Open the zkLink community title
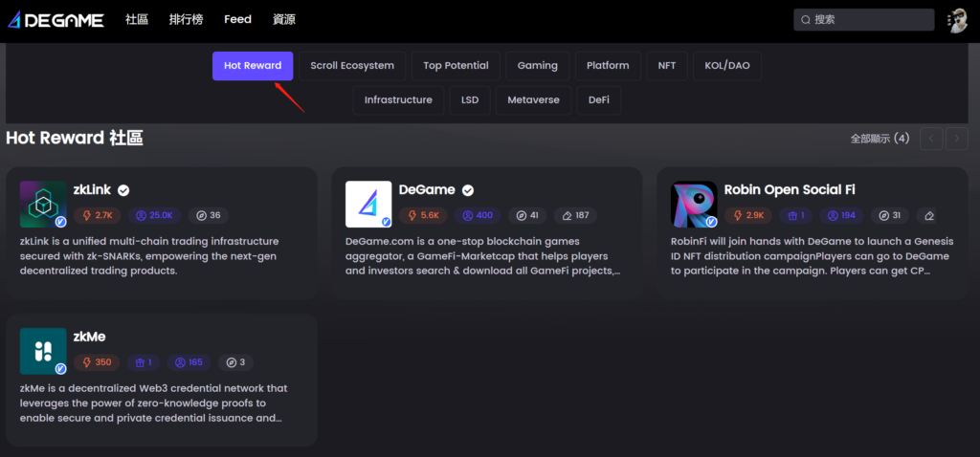This screenshot has width=980, height=457. (92, 190)
